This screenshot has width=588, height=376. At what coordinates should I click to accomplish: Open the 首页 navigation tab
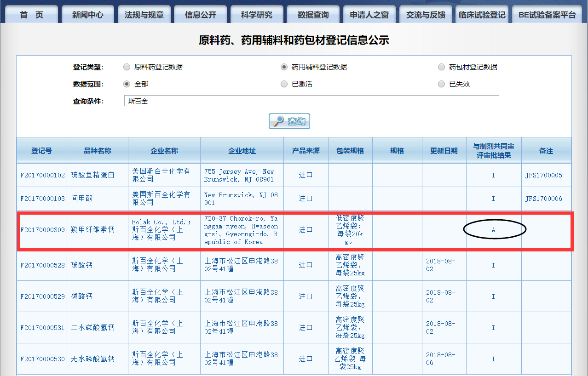pyautogui.click(x=31, y=15)
